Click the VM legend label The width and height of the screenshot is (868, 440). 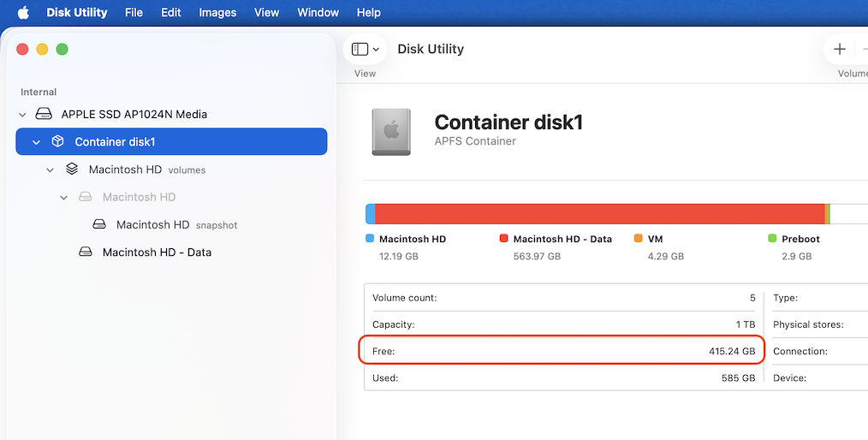click(655, 239)
